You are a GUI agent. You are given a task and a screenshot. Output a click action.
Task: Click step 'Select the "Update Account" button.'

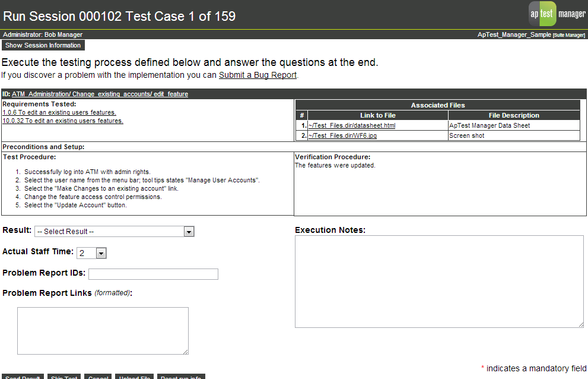point(75,205)
